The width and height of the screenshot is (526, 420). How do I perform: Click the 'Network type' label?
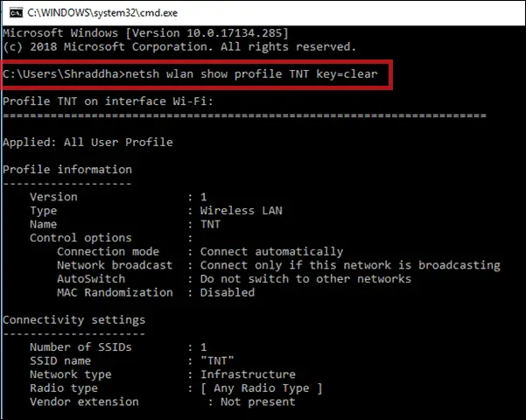tap(70, 374)
